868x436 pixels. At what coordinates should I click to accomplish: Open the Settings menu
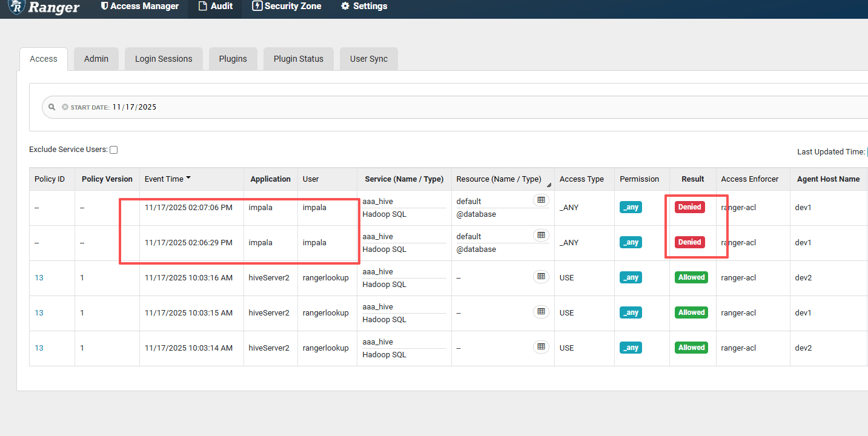pos(364,6)
